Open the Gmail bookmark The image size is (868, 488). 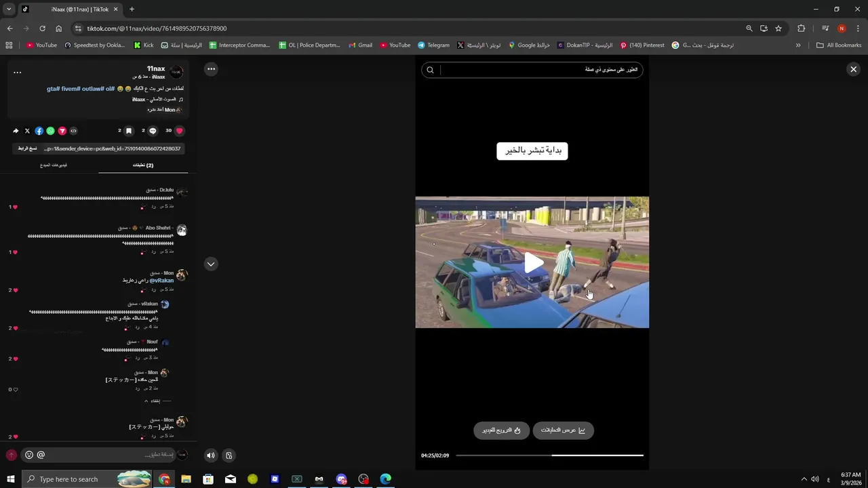pos(361,45)
